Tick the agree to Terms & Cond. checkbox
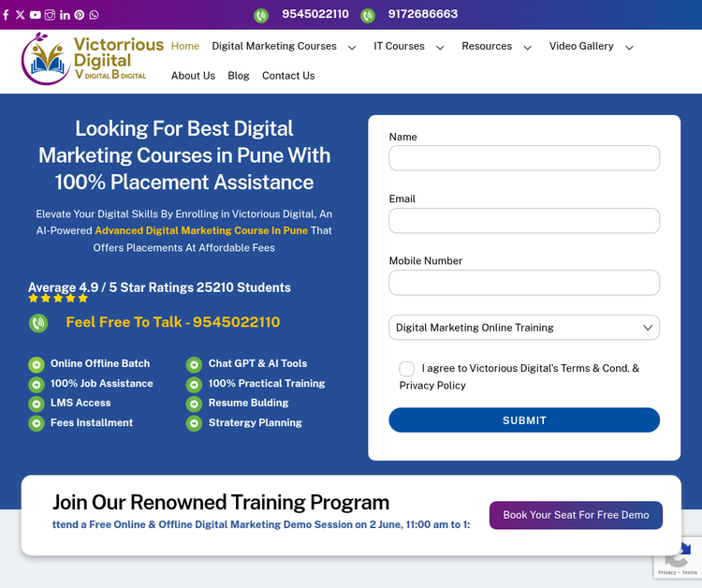The image size is (702, 588). point(406,369)
